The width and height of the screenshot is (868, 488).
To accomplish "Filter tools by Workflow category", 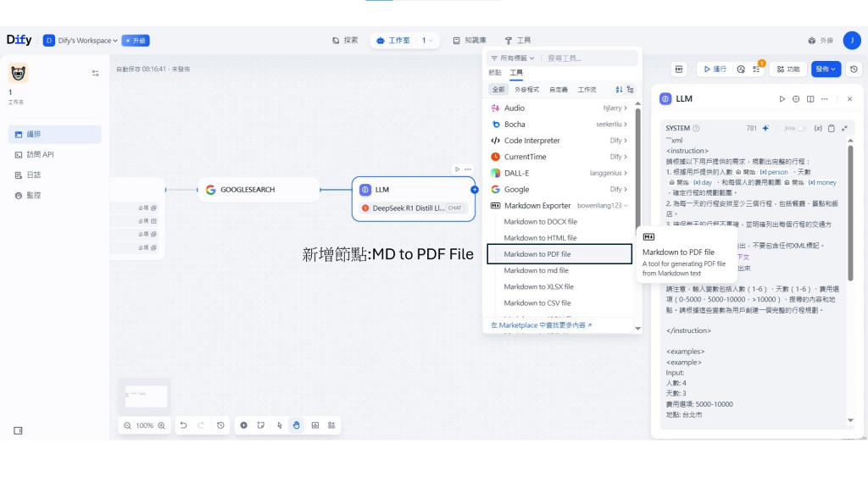I will coord(587,90).
